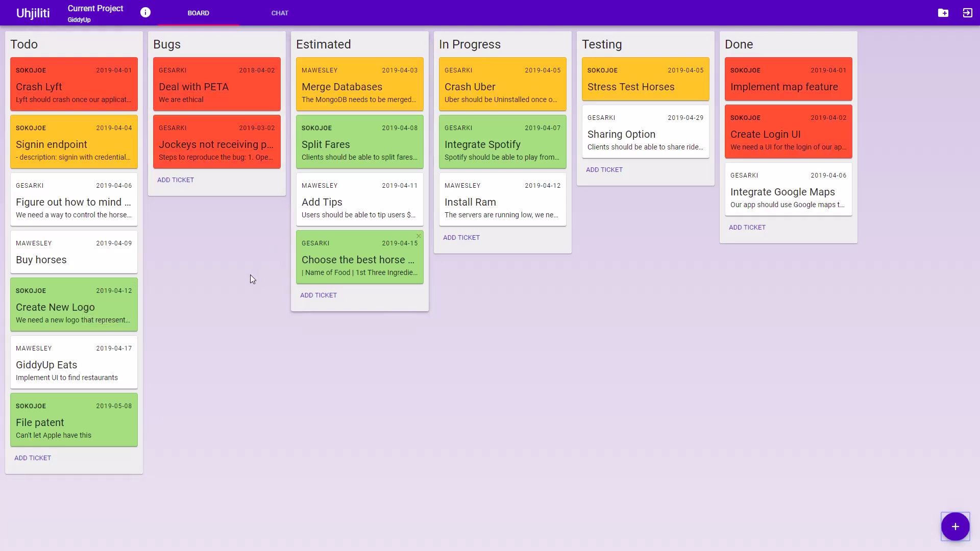Click the logout icon in the header

(x=967, y=13)
